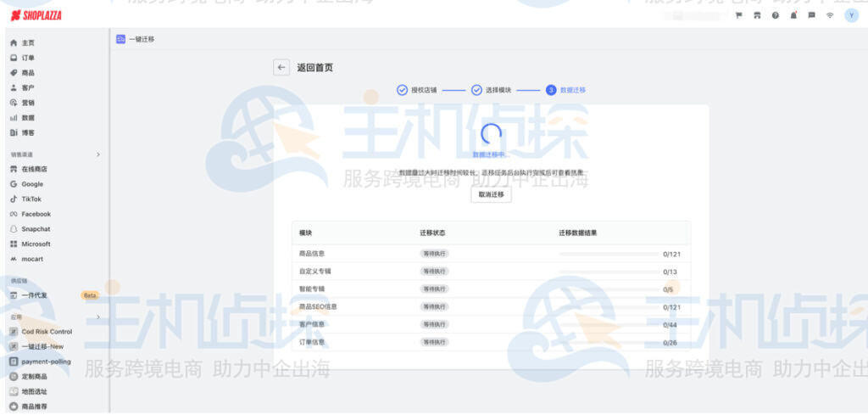Image resolution: width=868 pixels, height=415 pixels.
Task: Open Snapchat sales channel
Action: (36, 229)
